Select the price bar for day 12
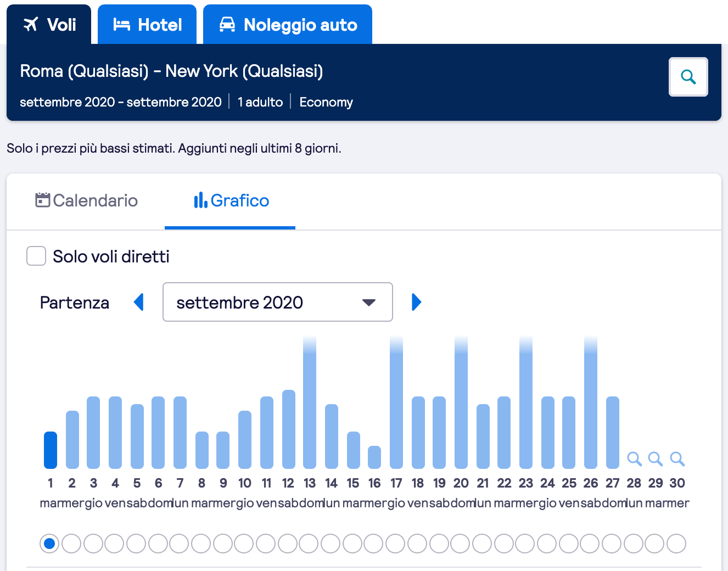The image size is (728, 571). point(289,429)
